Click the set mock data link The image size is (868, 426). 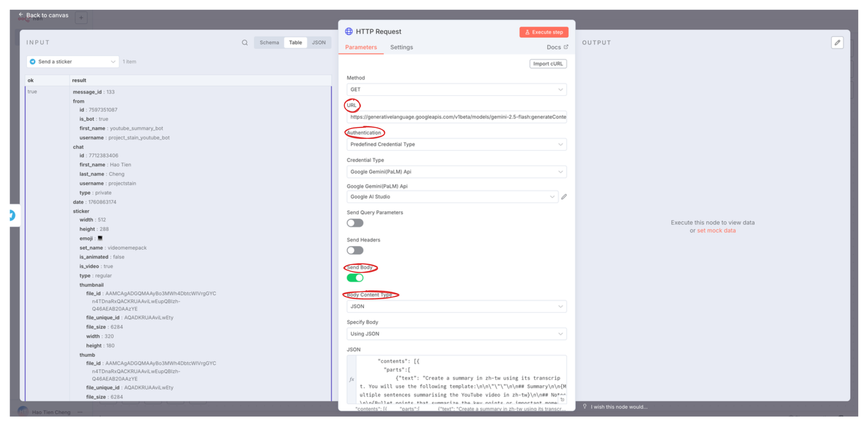pos(716,231)
